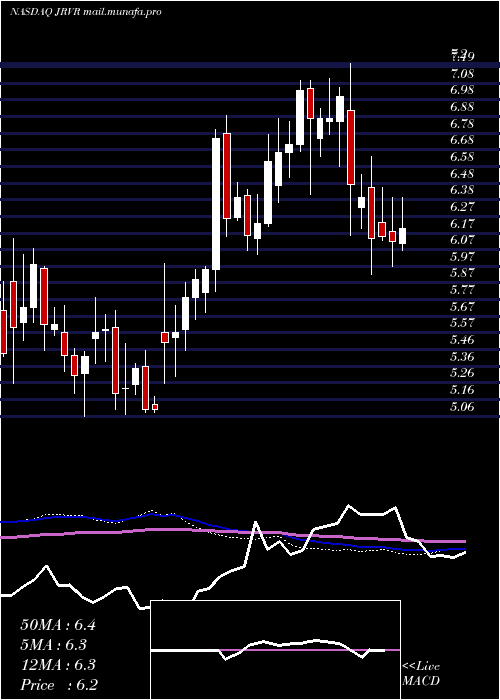Click the Price : 6.2 readout
The height and width of the screenshot is (700, 500).
point(59,685)
